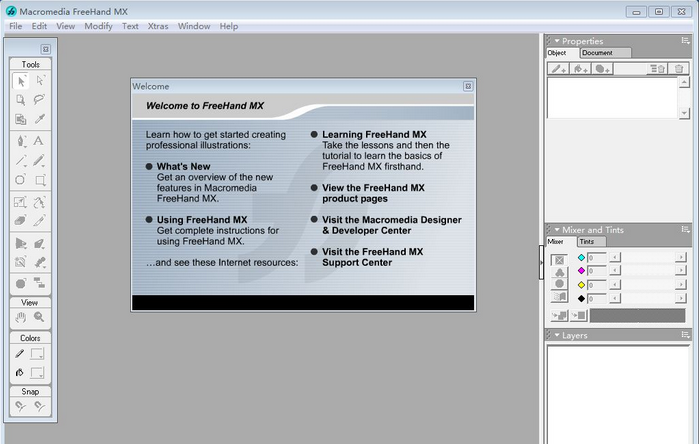Select the Ellipse tool

coord(21,180)
